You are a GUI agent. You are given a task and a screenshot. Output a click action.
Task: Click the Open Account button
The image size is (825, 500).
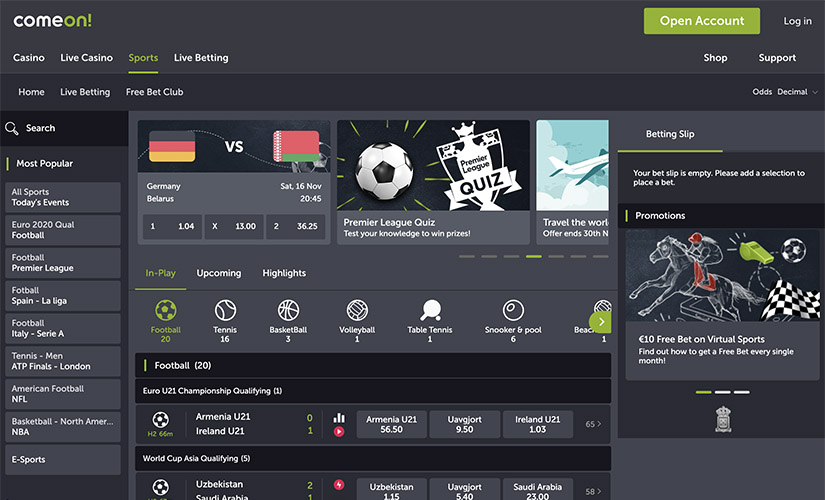pos(701,21)
